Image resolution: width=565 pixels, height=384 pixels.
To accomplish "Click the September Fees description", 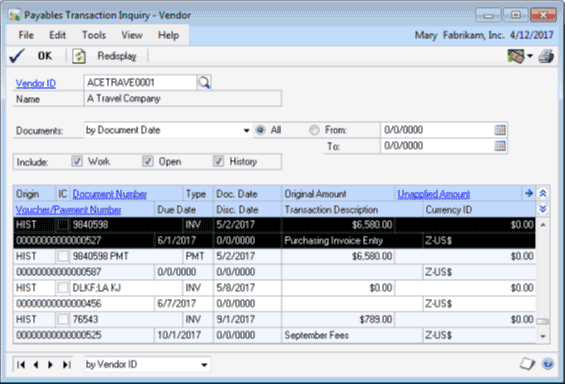I will coord(317,335).
